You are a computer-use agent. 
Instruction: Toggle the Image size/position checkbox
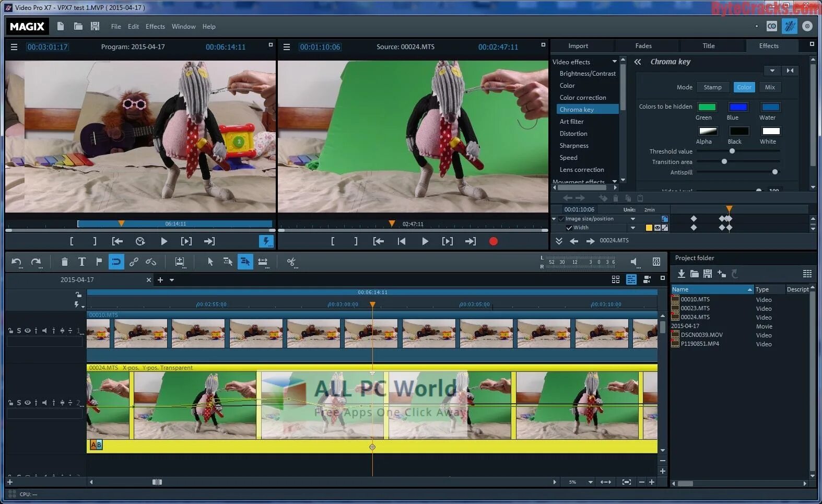pos(561,219)
